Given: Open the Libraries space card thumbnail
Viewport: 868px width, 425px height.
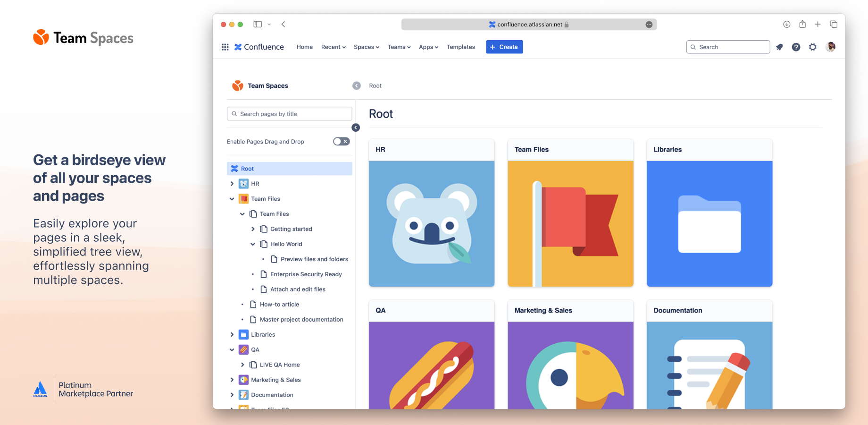Looking at the screenshot, I should point(709,224).
